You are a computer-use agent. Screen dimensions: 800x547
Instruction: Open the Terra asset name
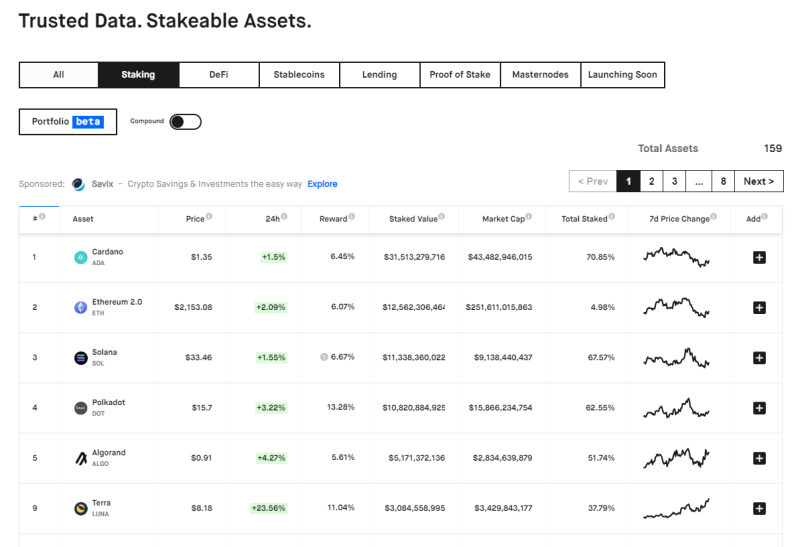[101, 503]
